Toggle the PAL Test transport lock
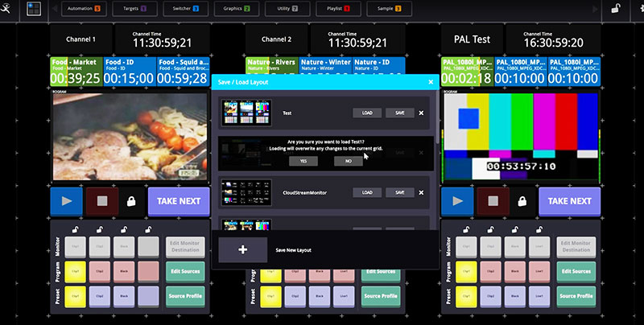Viewport: 644px width, 325px height. (x=522, y=201)
